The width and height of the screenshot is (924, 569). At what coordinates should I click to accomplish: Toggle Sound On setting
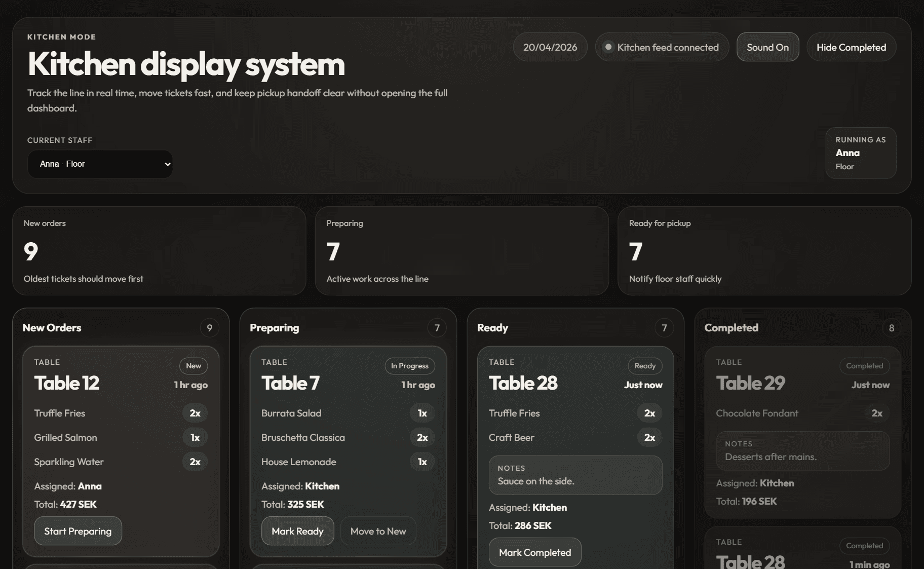click(x=767, y=47)
